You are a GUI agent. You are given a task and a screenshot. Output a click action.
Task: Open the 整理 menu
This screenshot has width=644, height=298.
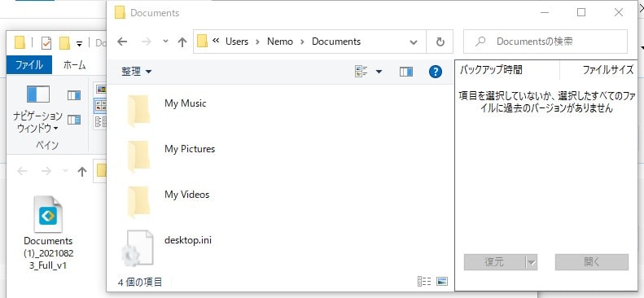pyautogui.click(x=136, y=72)
